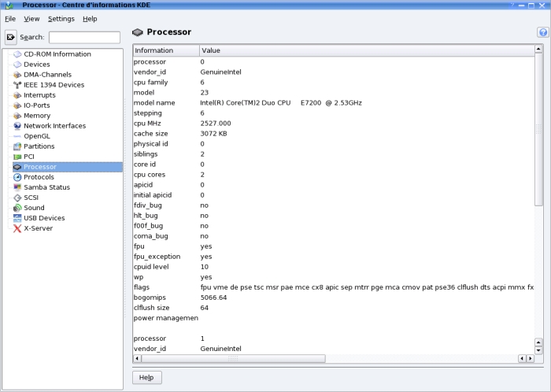The height and width of the screenshot is (392, 551).
Task: Sort by the Information column header
Action: (165, 50)
